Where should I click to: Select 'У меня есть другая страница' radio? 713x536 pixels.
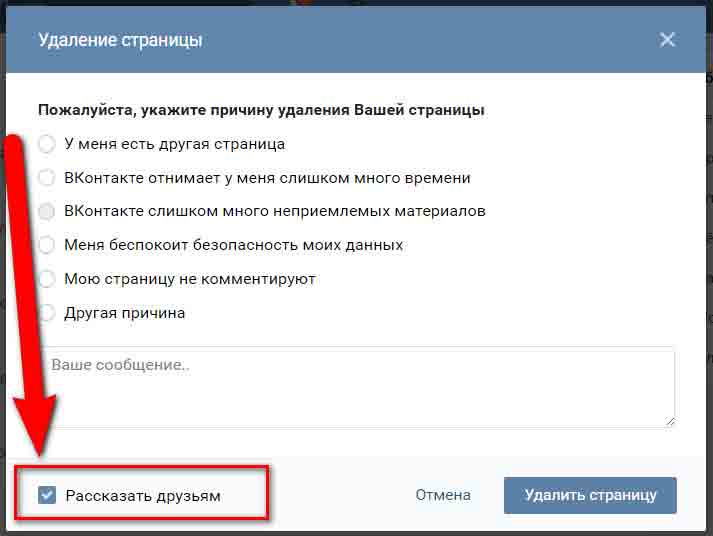[x=46, y=144]
